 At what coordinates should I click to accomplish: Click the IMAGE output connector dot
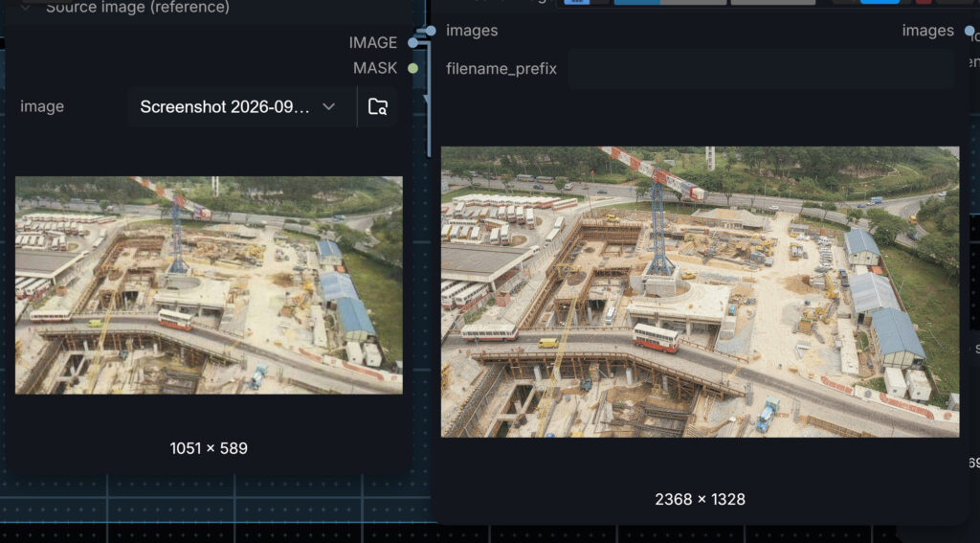coord(412,42)
